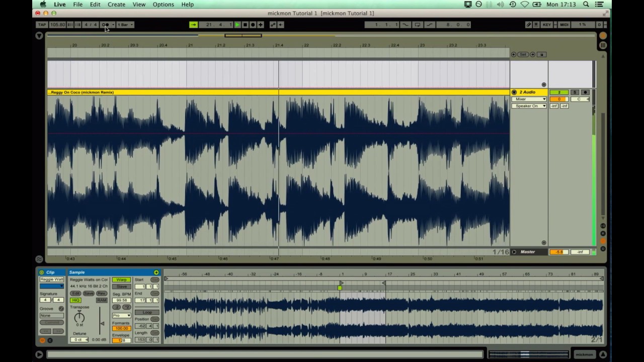Open the Apple menu
This screenshot has height=362, width=644.
(x=43, y=5)
